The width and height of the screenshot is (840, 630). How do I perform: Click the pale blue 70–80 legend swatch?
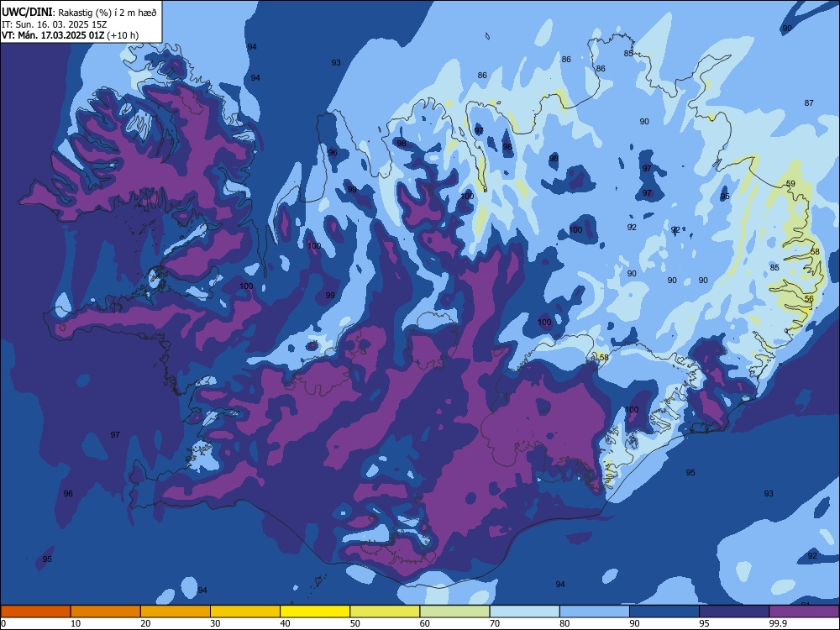(524, 612)
